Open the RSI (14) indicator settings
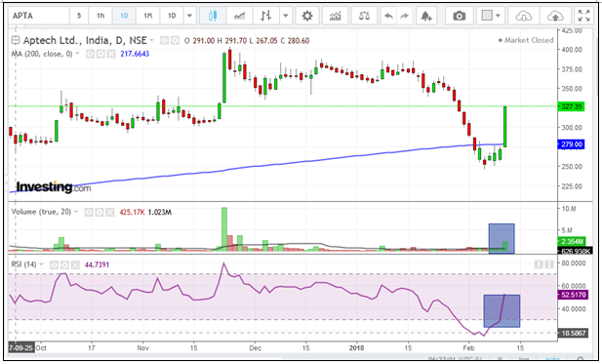 [65, 264]
